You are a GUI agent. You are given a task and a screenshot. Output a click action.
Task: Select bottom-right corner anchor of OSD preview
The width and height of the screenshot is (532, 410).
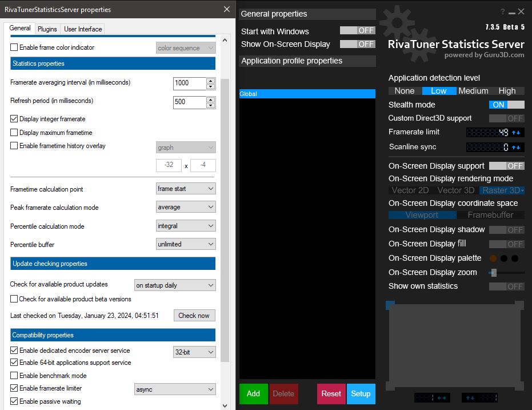click(x=519, y=386)
